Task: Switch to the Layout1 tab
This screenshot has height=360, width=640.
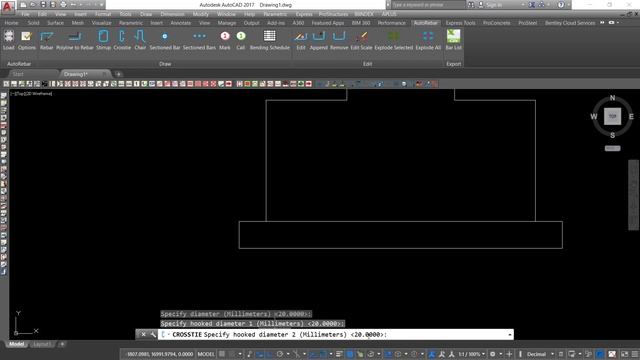Action: pyautogui.click(x=42, y=344)
